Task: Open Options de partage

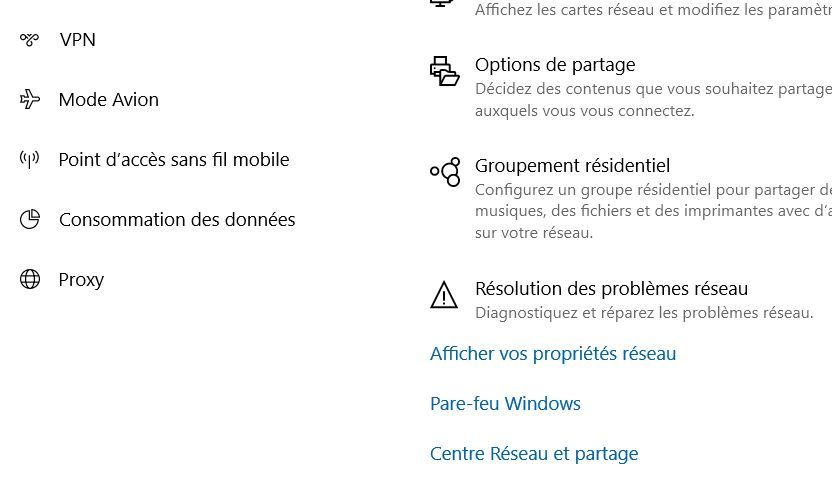Action: [555, 65]
